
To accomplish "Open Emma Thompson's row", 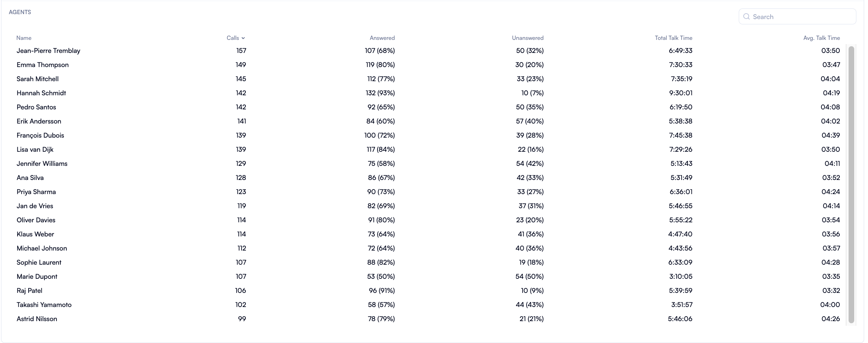I will 43,65.
